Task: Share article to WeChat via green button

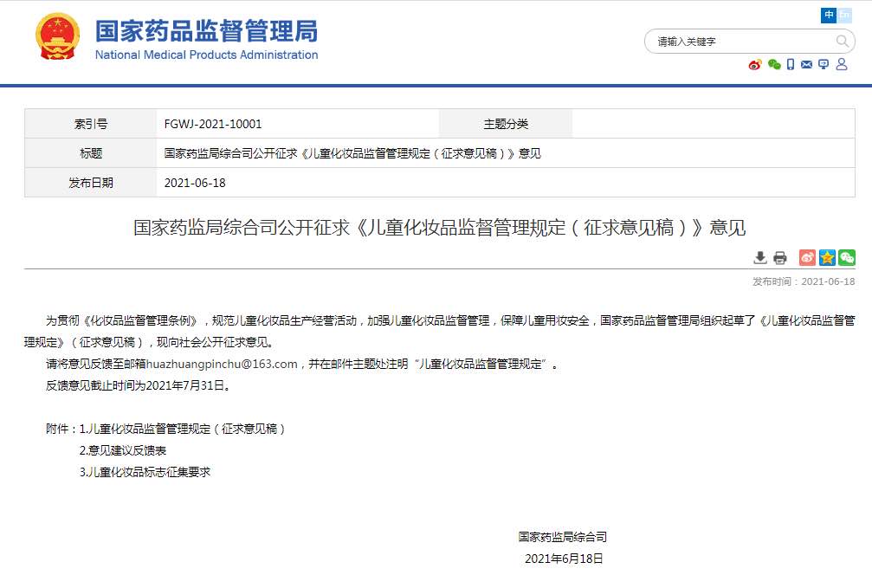Action: pyautogui.click(x=847, y=257)
